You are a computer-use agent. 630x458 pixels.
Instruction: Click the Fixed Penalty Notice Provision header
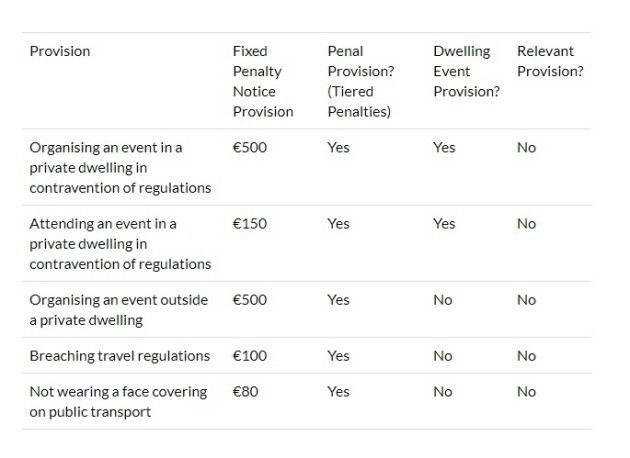click(263, 82)
